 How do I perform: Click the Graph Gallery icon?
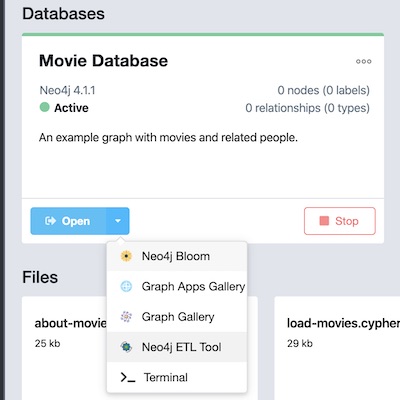coord(126,317)
